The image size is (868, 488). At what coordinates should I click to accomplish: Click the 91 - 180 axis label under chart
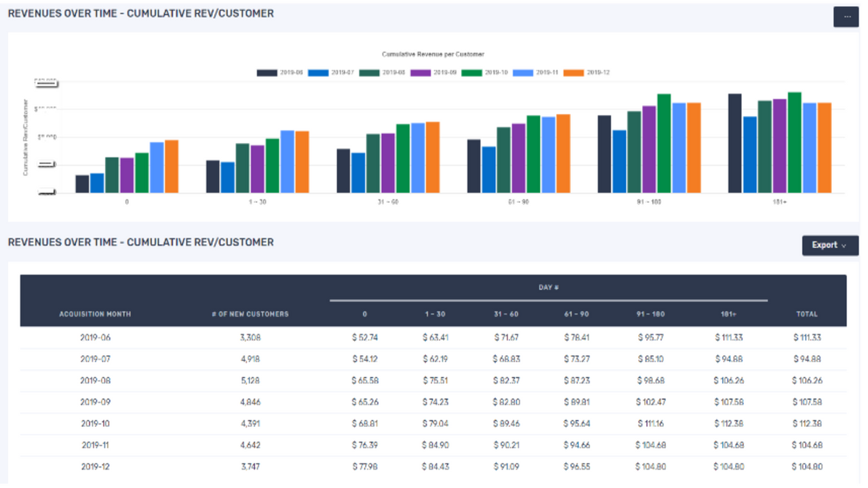649,202
